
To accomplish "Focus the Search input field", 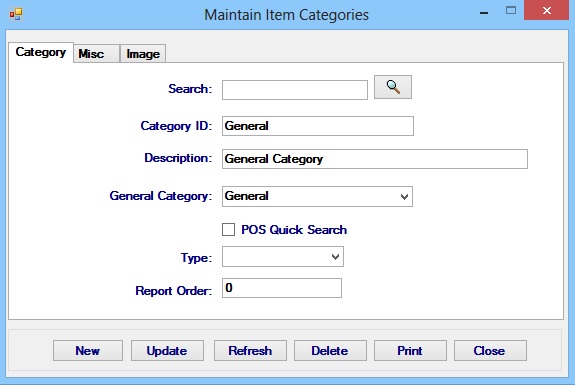I will (x=295, y=90).
